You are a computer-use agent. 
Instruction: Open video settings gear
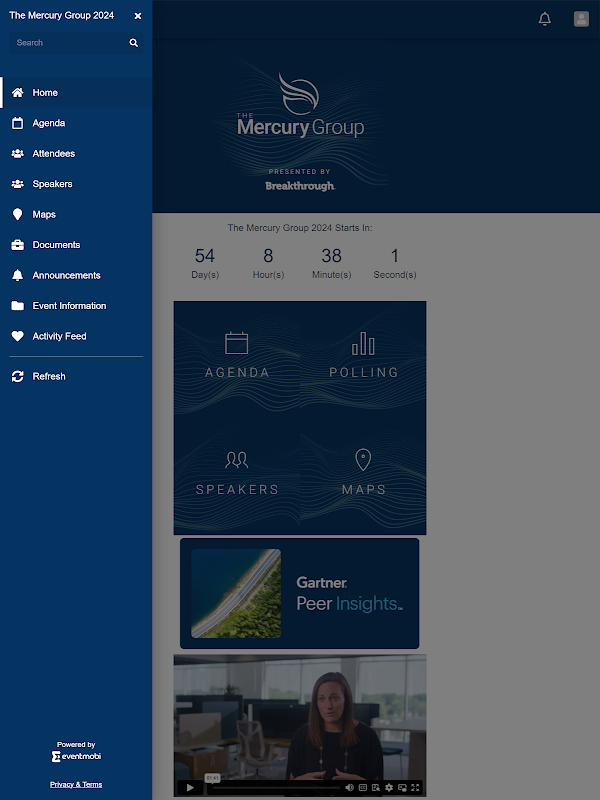coord(389,787)
